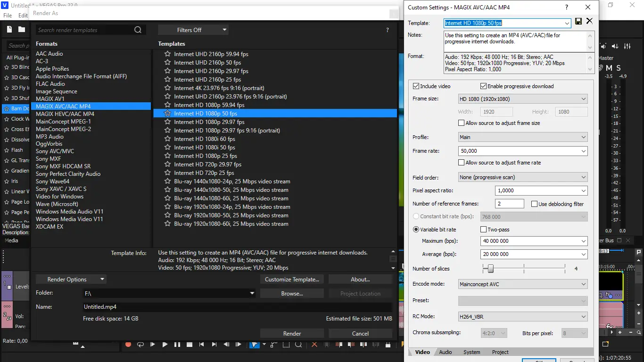Delete template using the X icon

pos(589,21)
